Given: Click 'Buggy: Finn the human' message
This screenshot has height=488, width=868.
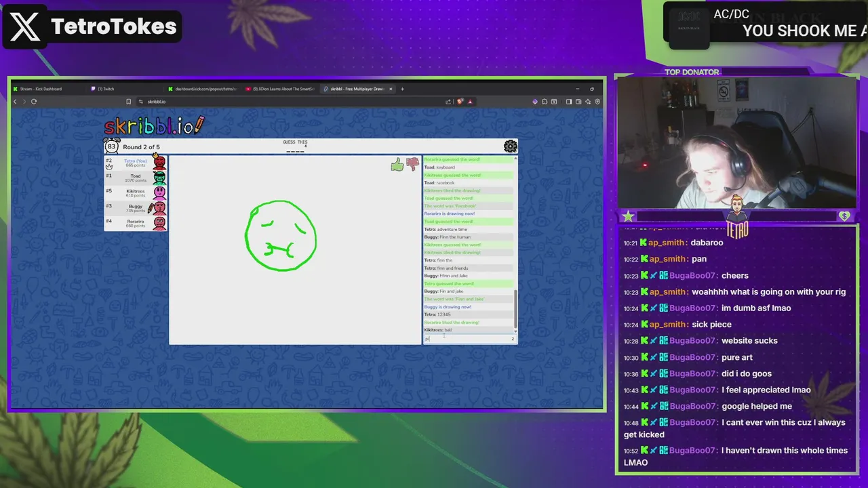Looking at the screenshot, I should (x=446, y=237).
